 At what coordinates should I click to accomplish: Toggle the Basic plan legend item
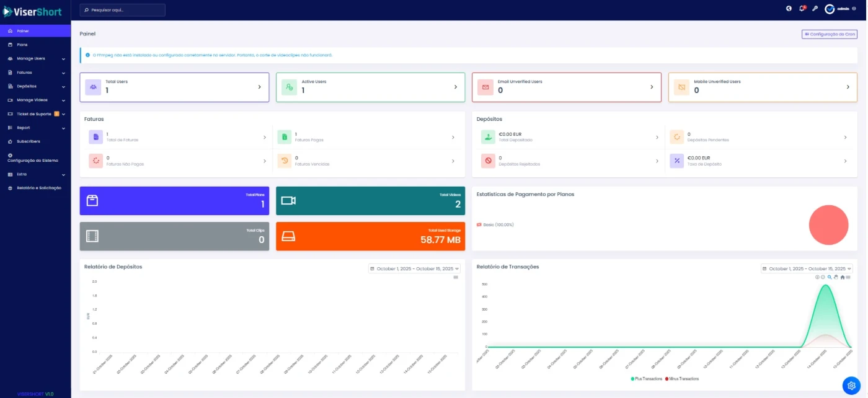495,224
